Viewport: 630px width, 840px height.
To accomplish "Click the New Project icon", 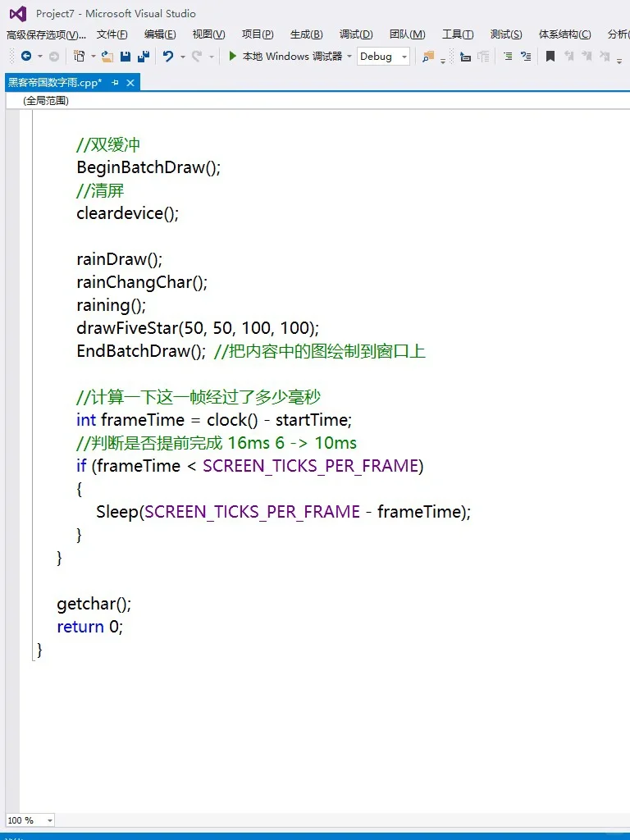I will [80, 56].
